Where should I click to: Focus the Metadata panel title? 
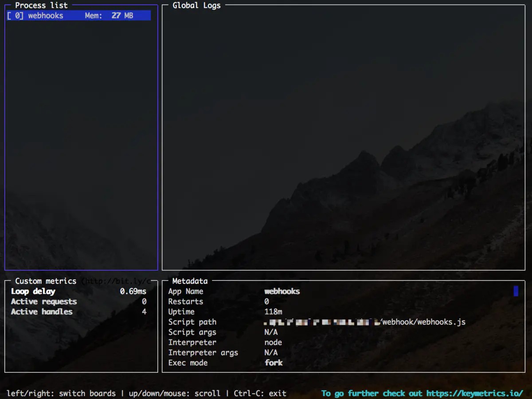point(190,281)
